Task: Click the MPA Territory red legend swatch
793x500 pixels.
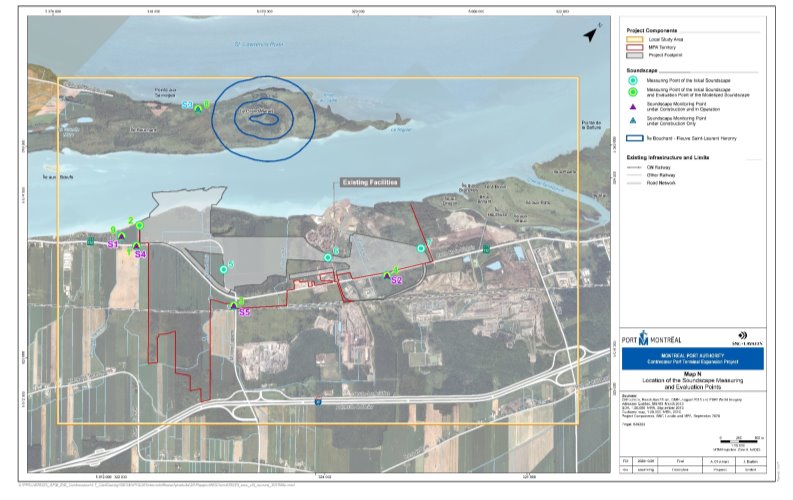Action: pos(635,47)
